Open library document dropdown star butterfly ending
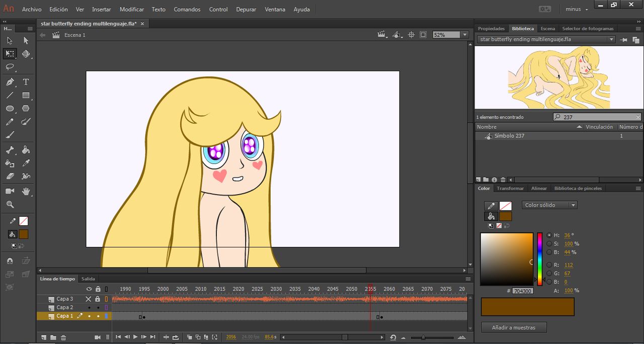The width and height of the screenshot is (644, 344). pos(546,39)
